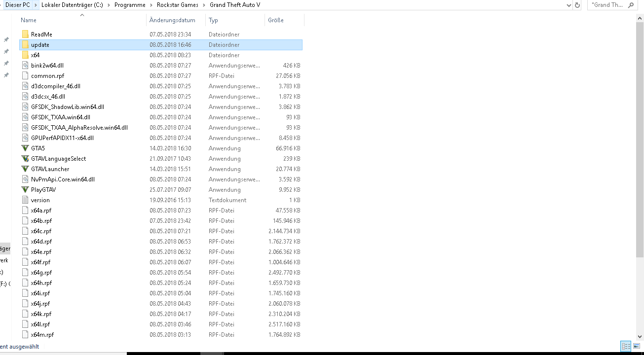Select the x64e.rpf file name
The width and height of the screenshot is (644, 355).
pos(41,252)
